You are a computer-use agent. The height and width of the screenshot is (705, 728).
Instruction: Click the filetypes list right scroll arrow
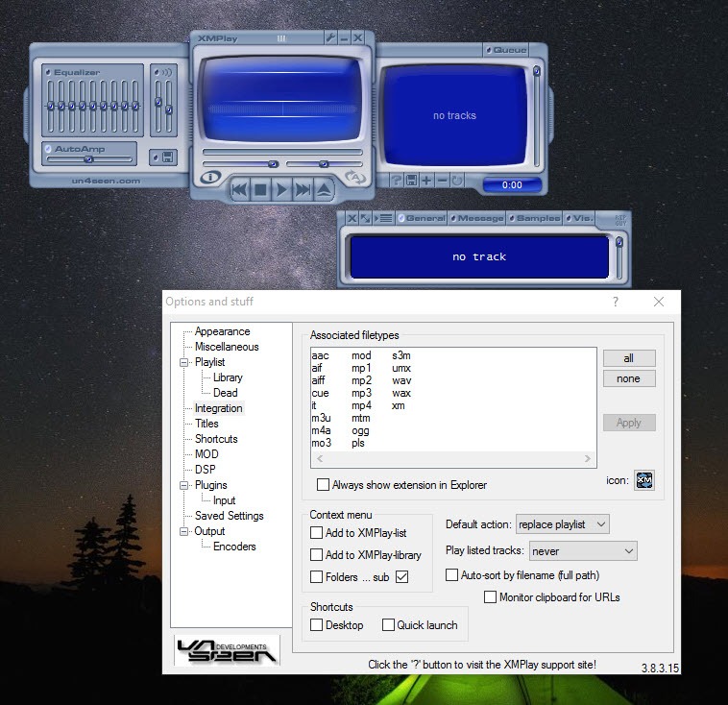coord(588,459)
